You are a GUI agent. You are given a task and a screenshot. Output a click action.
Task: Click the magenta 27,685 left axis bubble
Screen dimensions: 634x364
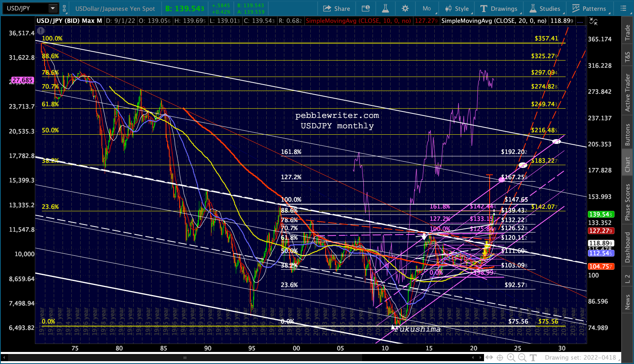coord(22,80)
